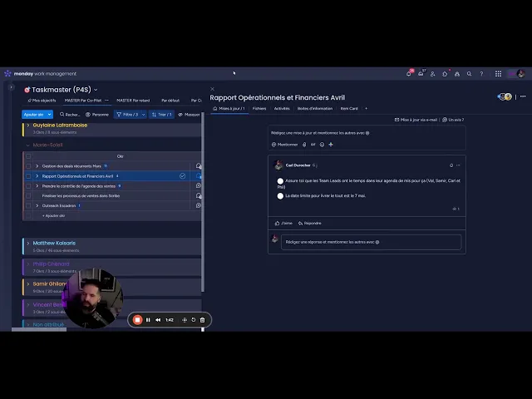The image size is (532, 399).
Task: Open item options three-dot menu at top right
Action: point(523,96)
